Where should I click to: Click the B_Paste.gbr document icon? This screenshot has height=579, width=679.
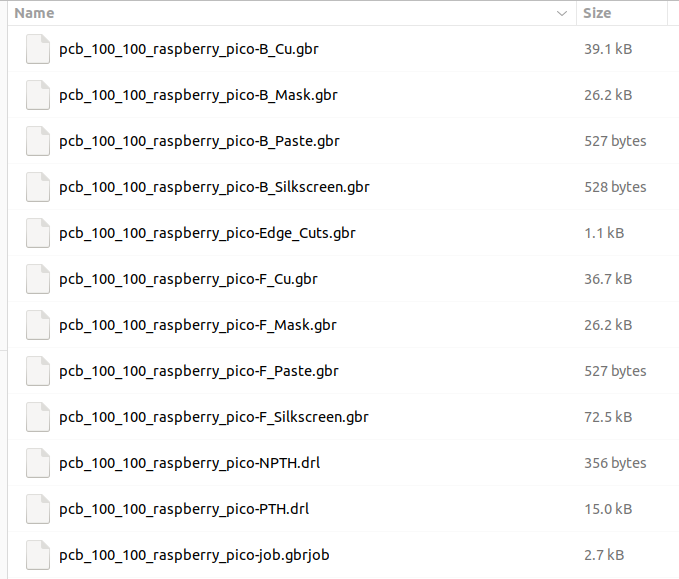tap(38, 141)
